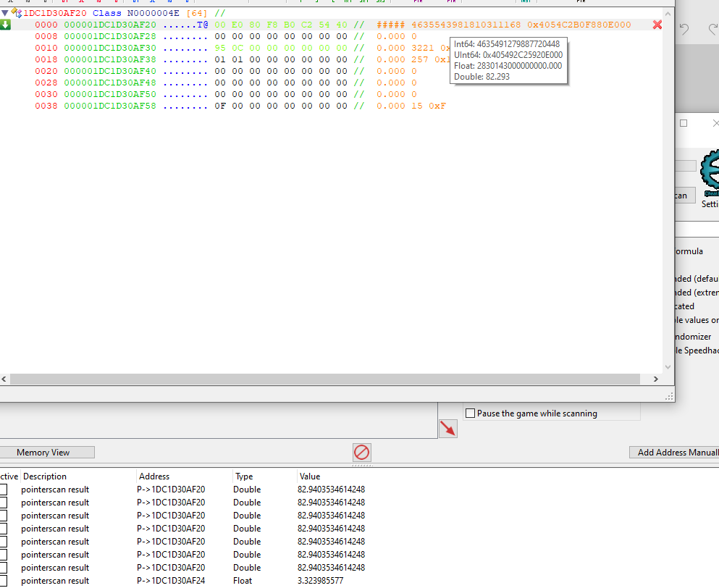
Task: Click the Address column header
Action: click(154, 476)
